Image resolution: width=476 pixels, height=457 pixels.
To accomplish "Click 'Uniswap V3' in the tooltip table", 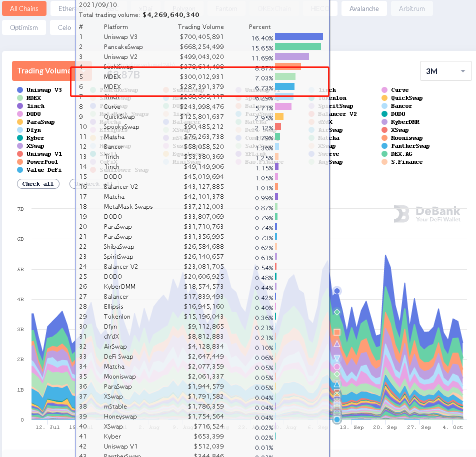I will tap(120, 37).
